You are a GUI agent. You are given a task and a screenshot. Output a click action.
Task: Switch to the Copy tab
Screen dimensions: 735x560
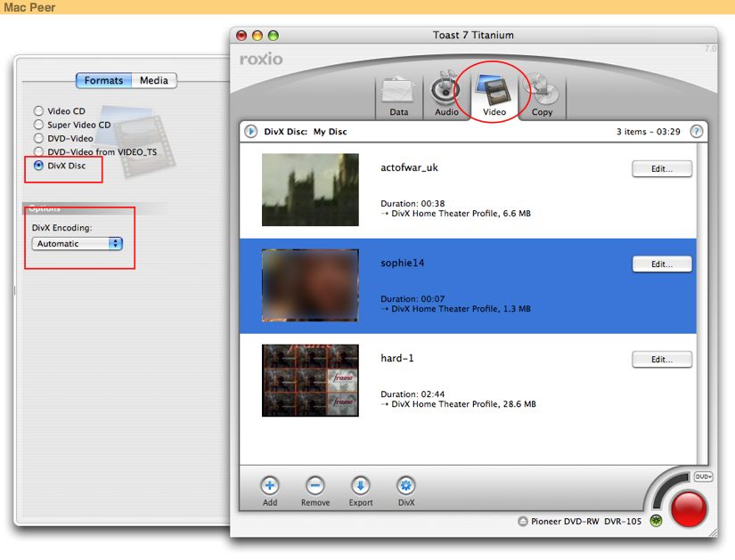[x=542, y=95]
